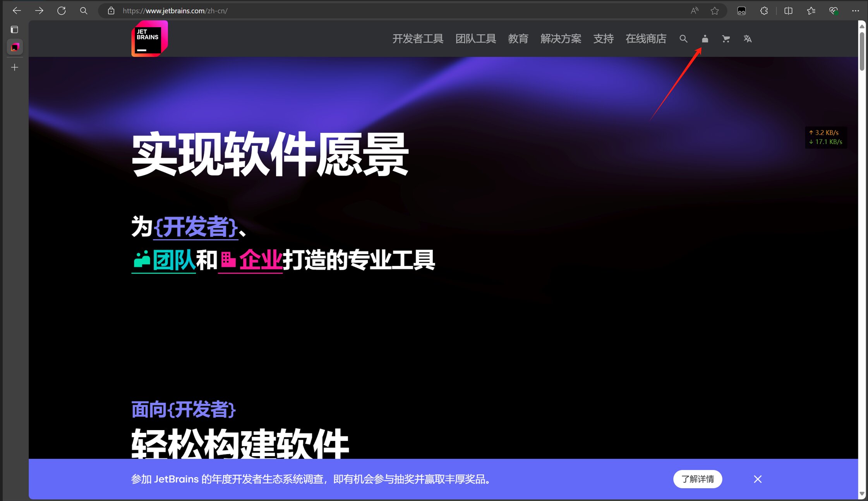Toggle read aloud in address bar
The height and width of the screenshot is (501, 868).
[x=695, y=11]
